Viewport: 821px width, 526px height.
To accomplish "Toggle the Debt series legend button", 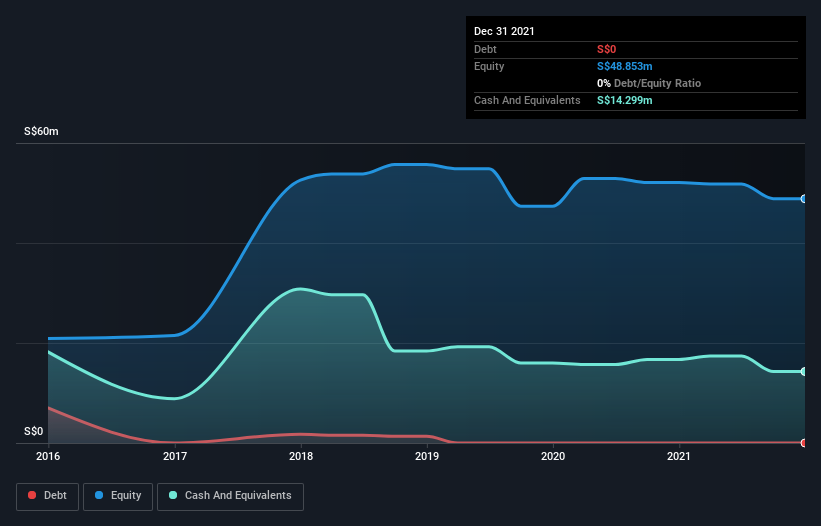I will [x=47, y=496].
